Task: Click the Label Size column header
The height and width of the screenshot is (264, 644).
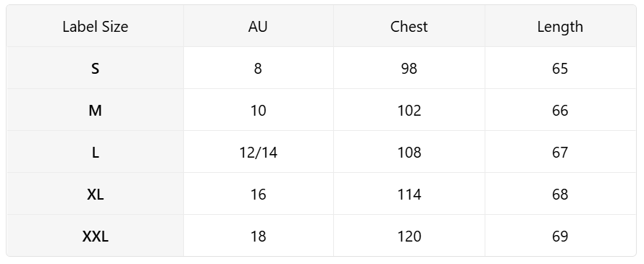Action: coord(96,26)
